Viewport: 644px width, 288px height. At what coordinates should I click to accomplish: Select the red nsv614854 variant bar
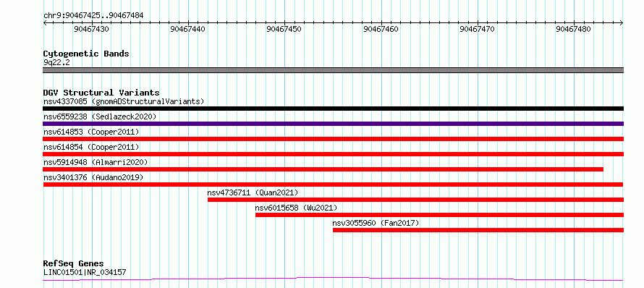tap(333, 154)
